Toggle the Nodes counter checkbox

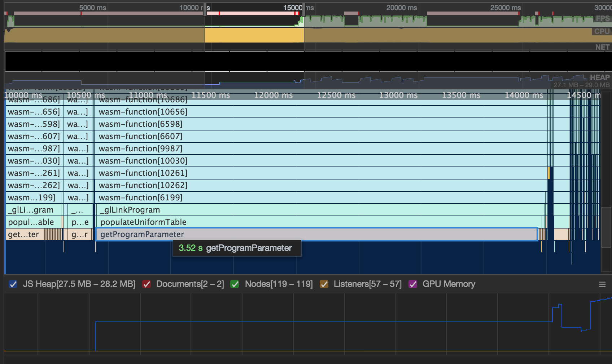click(x=235, y=284)
